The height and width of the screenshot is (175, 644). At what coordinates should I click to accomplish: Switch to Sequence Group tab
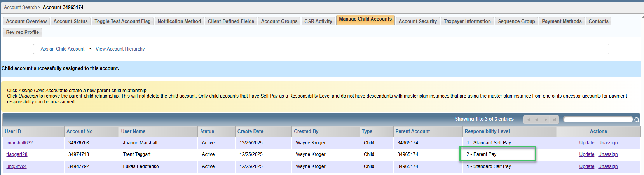[x=517, y=21]
